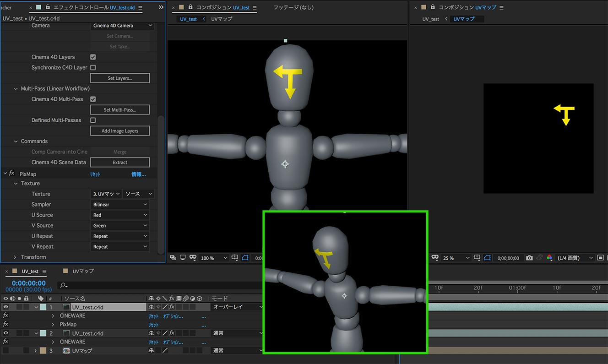Toggle the fx icon on the timeline CINEWARE row of layer 1
608x364 pixels.
tap(5, 316)
